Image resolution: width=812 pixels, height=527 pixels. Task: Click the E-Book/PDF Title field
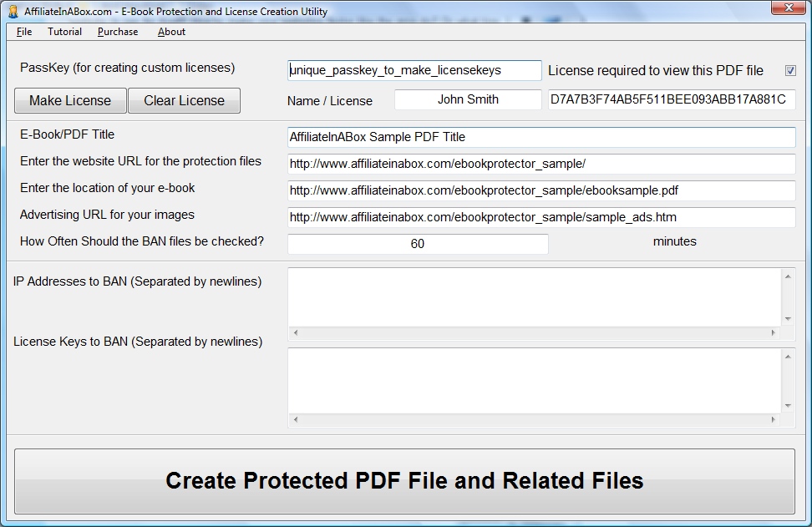click(x=541, y=137)
